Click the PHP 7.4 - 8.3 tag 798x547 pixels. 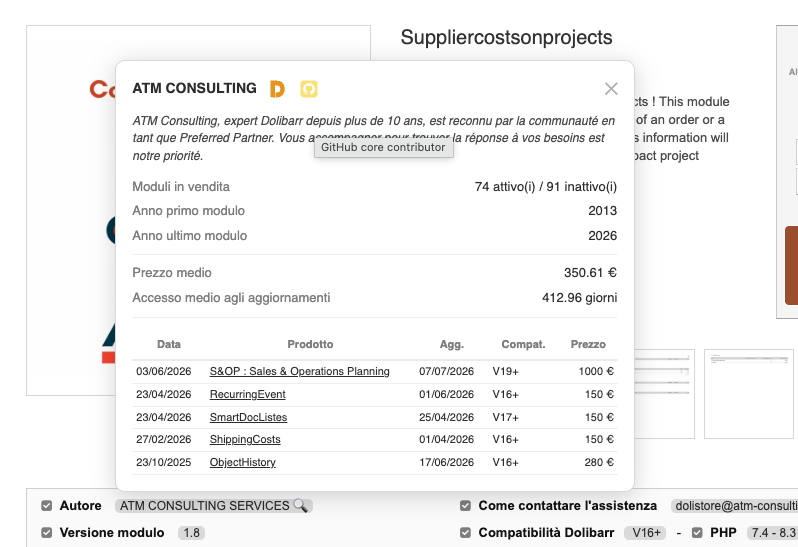[x=773, y=533]
